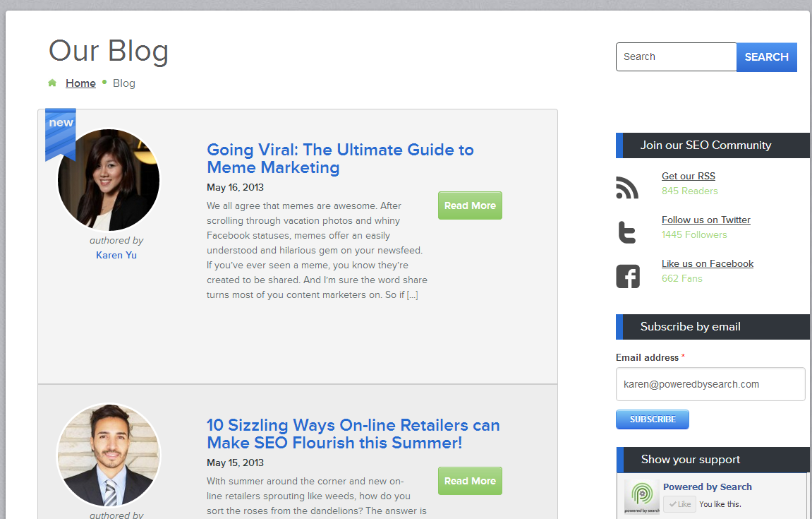Viewport: 812px width, 519px height.
Task: Click the Facebook logo icon
Action: (628, 276)
